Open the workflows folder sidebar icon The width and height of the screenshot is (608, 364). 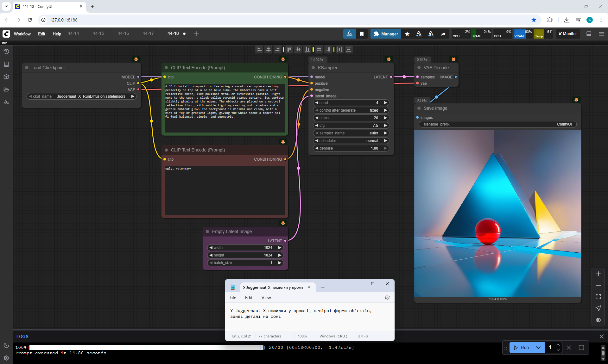6,89
